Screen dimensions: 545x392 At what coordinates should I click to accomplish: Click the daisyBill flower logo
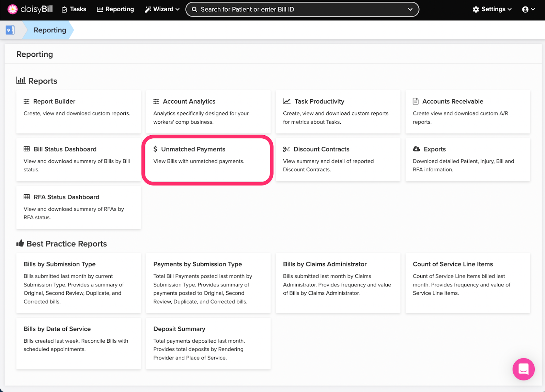(x=13, y=9)
